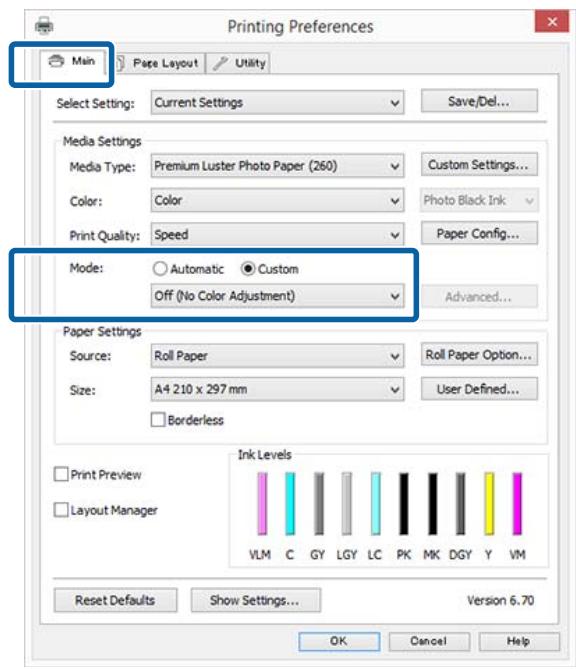
Task: Click the page icon on the Page Layout tab
Action: (120, 63)
